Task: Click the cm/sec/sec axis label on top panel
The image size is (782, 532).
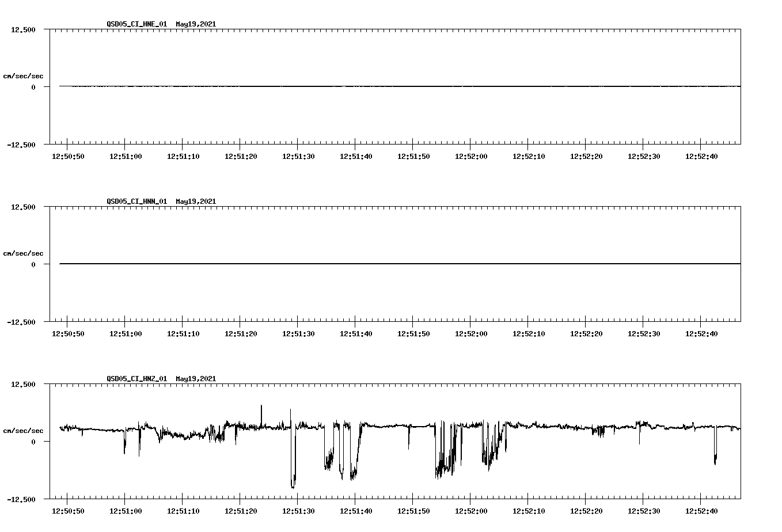Action: point(24,75)
